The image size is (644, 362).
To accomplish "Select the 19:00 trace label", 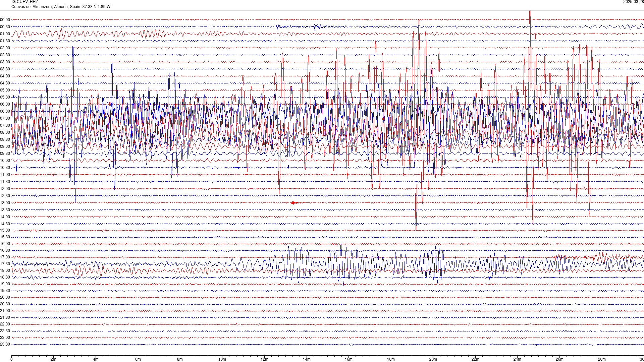I will (5, 284).
